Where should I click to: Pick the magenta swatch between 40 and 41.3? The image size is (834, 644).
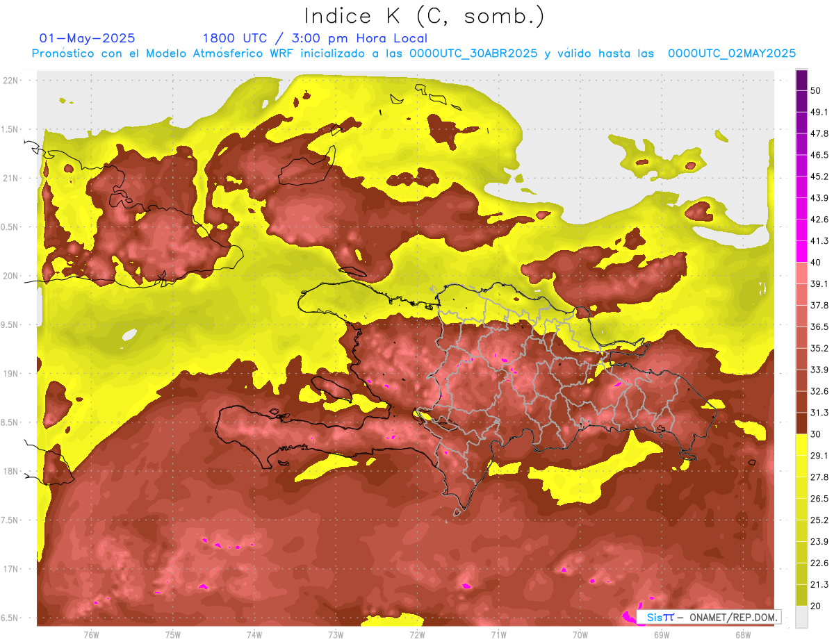point(801,251)
